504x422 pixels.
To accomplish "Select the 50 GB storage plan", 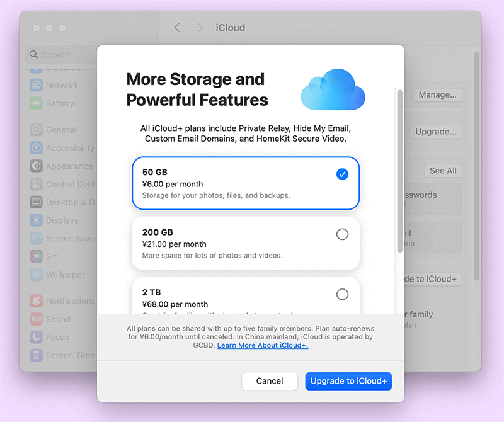I will [x=246, y=183].
